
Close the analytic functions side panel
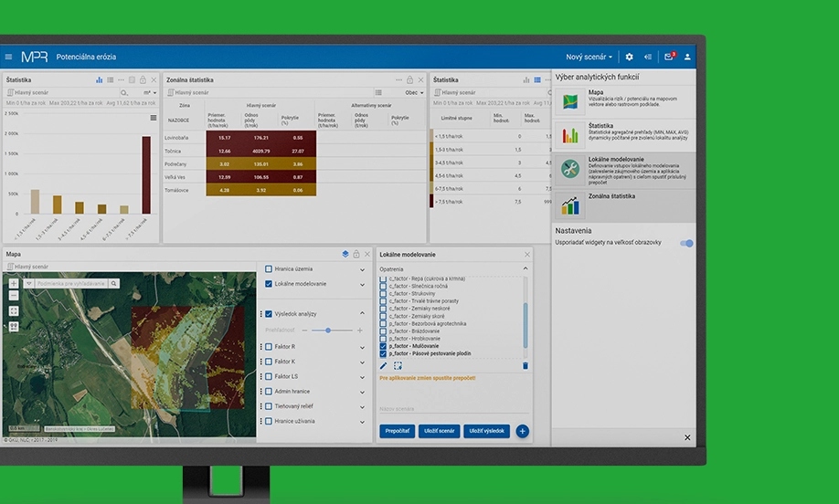point(687,437)
